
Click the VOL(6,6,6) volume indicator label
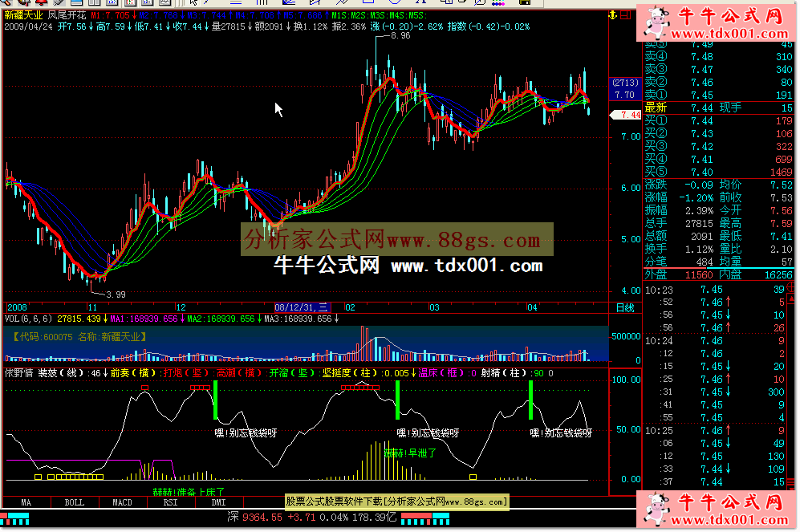(29, 319)
